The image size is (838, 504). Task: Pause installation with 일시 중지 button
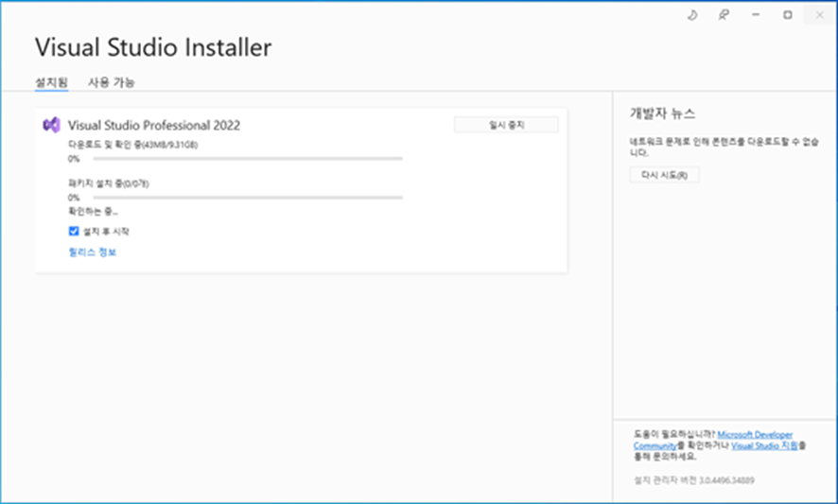coord(506,125)
